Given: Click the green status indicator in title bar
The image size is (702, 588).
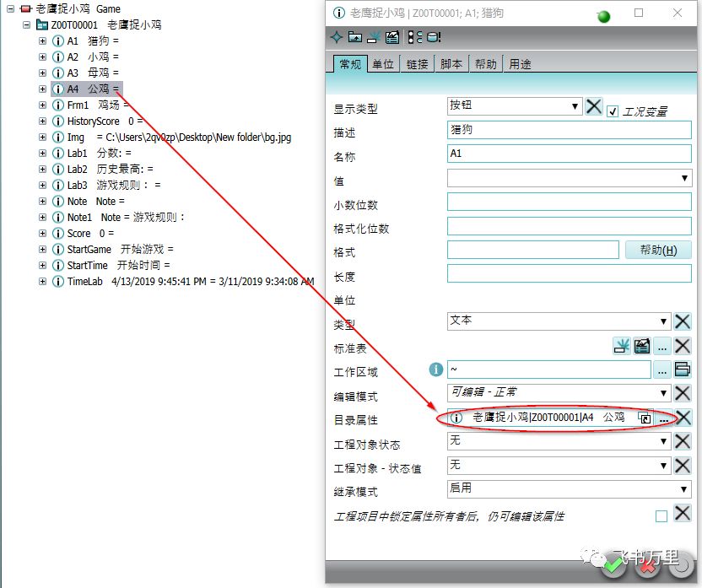Looking at the screenshot, I should (x=602, y=14).
